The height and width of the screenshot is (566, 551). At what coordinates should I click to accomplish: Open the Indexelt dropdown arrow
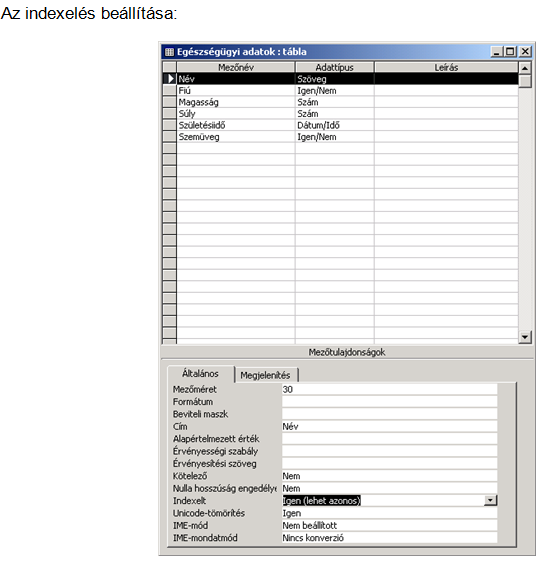tap(490, 500)
